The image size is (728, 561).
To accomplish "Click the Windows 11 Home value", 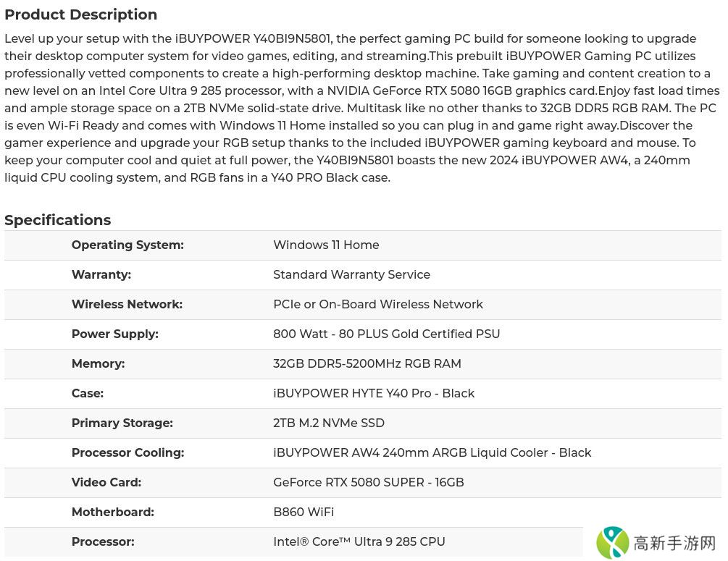I will [326, 245].
